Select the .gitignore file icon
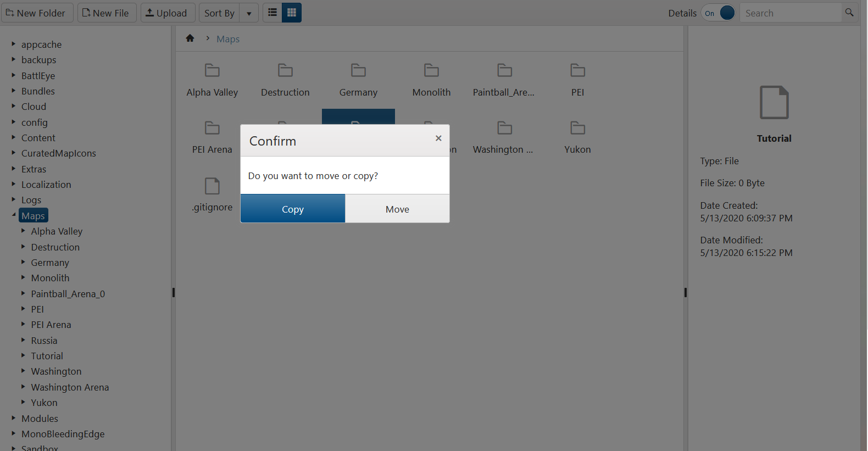 pyautogui.click(x=212, y=186)
